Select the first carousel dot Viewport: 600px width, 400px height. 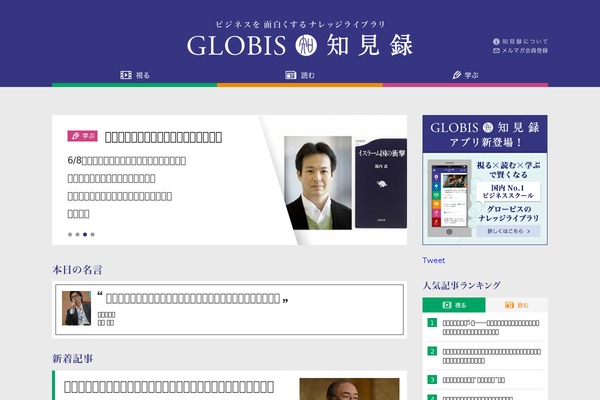point(70,234)
